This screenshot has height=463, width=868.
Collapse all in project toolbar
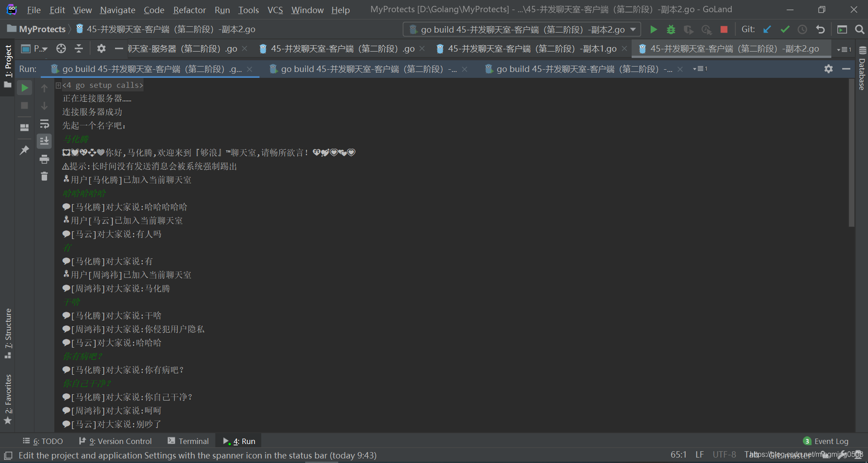(79, 48)
